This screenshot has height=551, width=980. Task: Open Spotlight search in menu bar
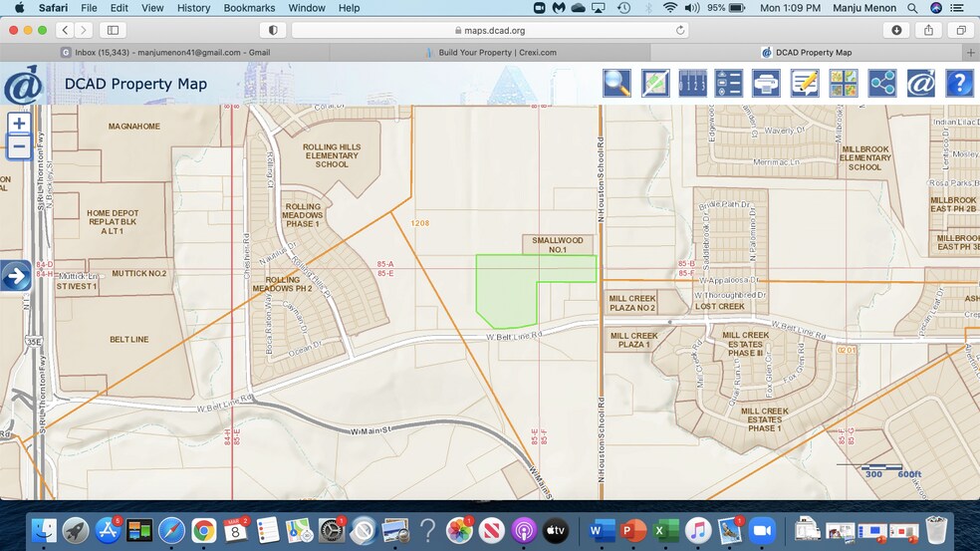pyautogui.click(x=912, y=8)
